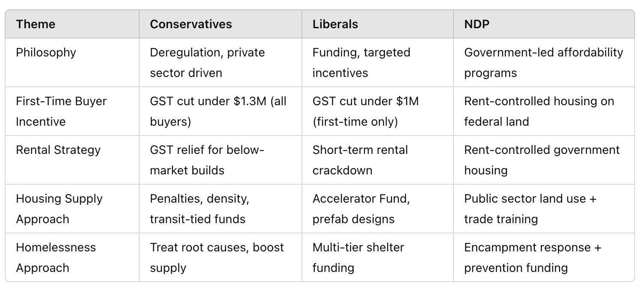
Task: Select the NDP column header
Action: (477, 24)
